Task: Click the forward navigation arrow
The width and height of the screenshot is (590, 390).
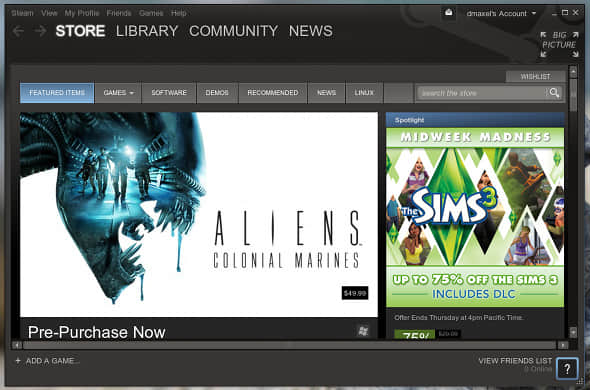Action: click(40, 31)
